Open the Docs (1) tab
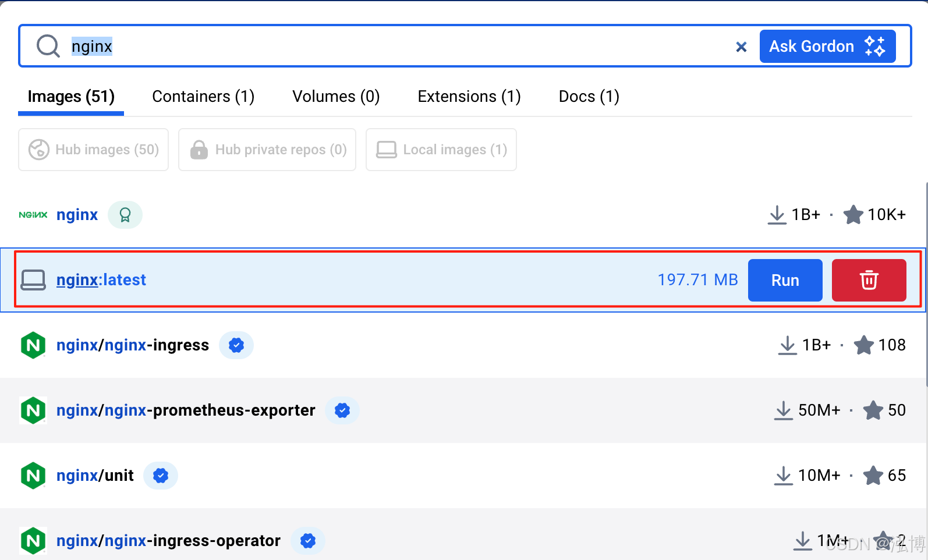Image resolution: width=928 pixels, height=560 pixels. (x=589, y=96)
